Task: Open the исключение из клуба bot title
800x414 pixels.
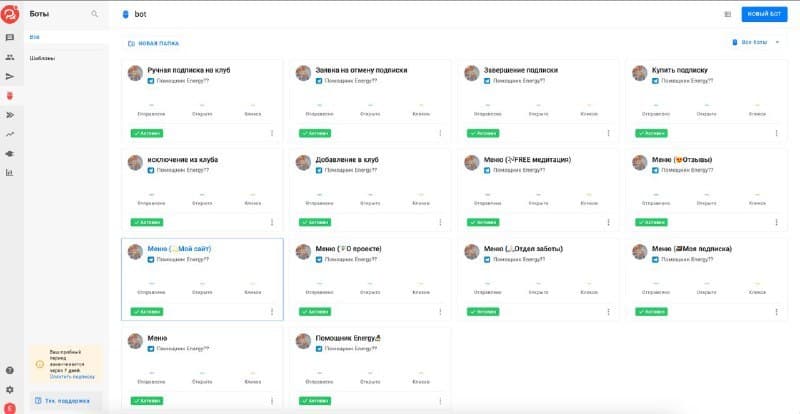Action: [x=183, y=160]
